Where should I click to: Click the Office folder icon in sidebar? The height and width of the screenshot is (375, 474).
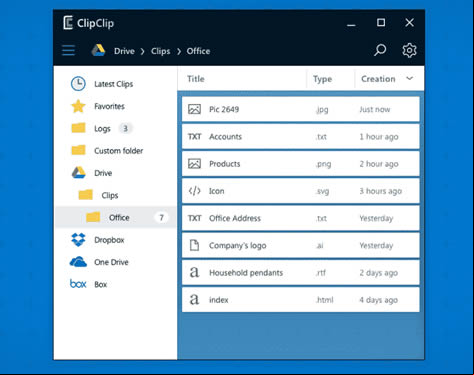pyautogui.click(x=93, y=217)
